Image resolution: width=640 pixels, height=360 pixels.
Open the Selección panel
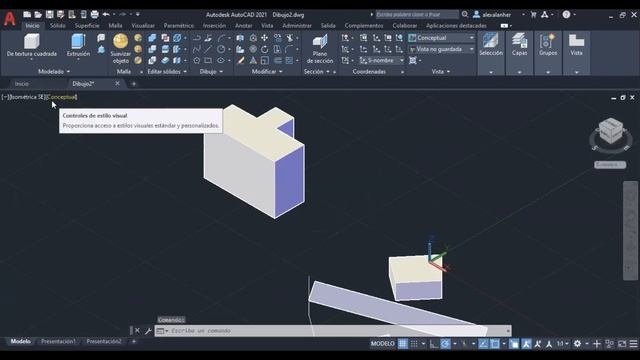(x=491, y=53)
